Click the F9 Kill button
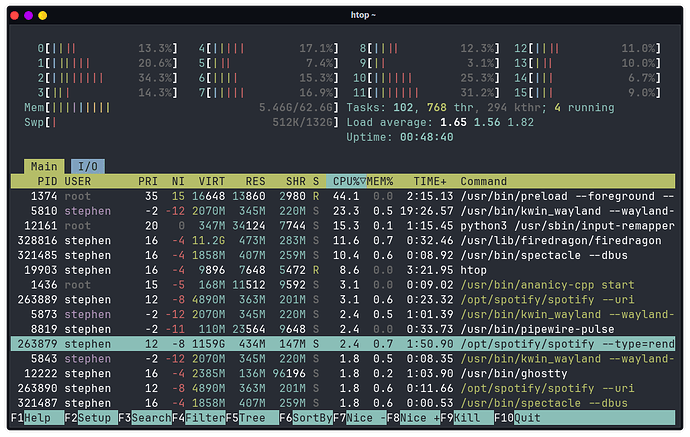 (467, 418)
